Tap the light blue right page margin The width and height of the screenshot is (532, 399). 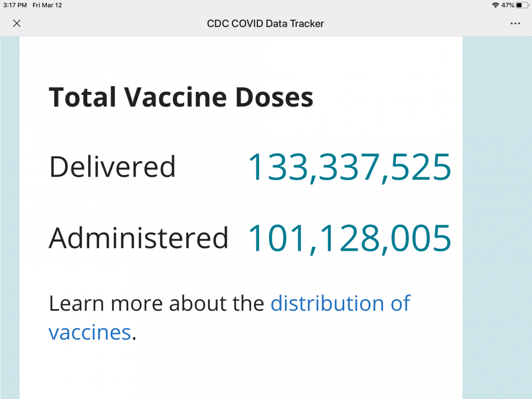pyautogui.click(x=497, y=213)
